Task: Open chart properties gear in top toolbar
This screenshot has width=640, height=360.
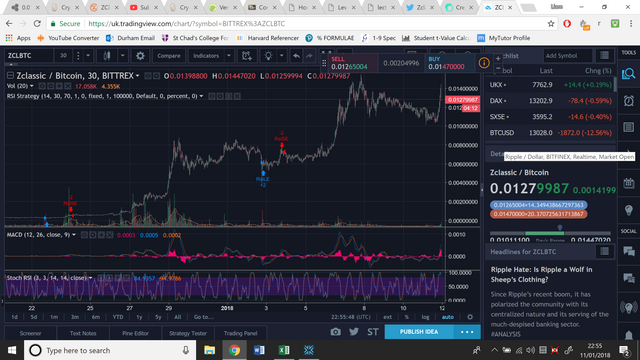Action: click(140, 56)
